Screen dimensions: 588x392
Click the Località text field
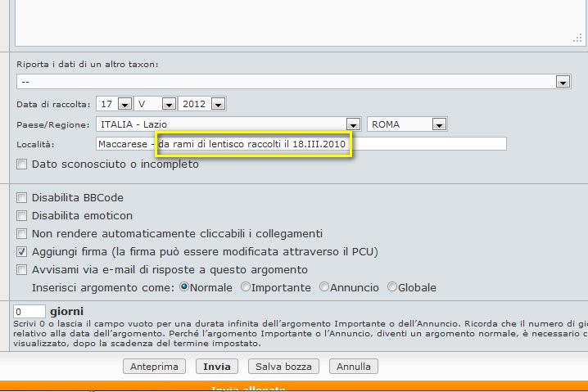coord(301,144)
